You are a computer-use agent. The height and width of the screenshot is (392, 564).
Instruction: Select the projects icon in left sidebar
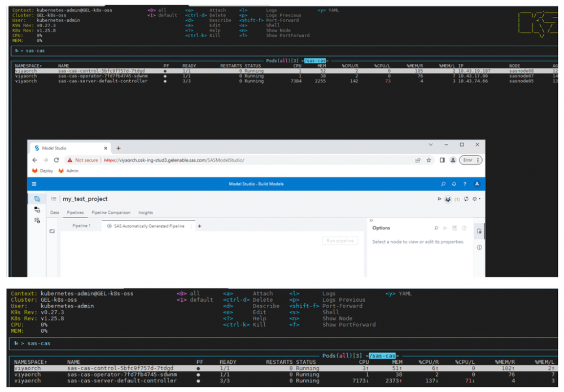pos(37,199)
